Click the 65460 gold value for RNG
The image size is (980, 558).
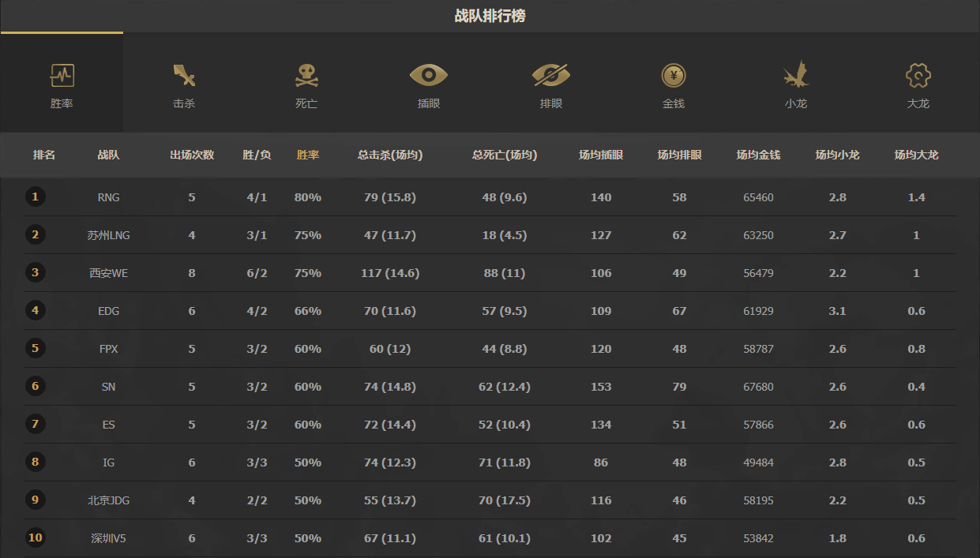tap(759, 197)
